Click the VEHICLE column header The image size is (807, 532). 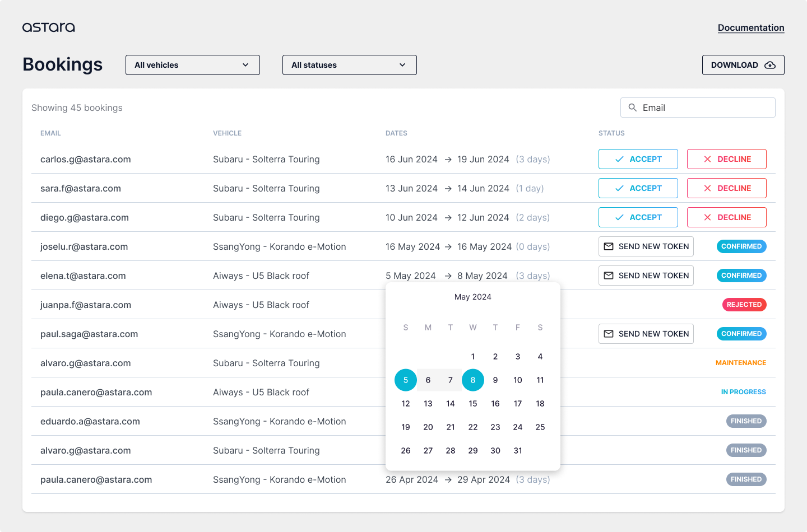coord(227,133)
